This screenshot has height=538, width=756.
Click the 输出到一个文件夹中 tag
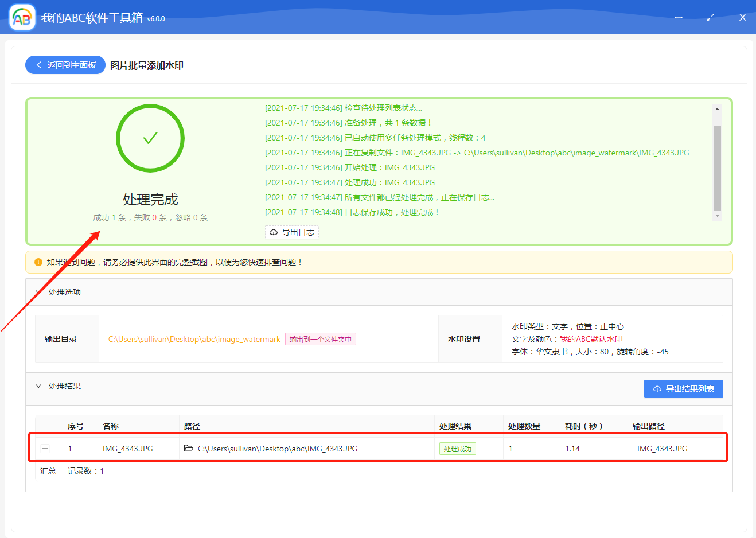[321, 339]
